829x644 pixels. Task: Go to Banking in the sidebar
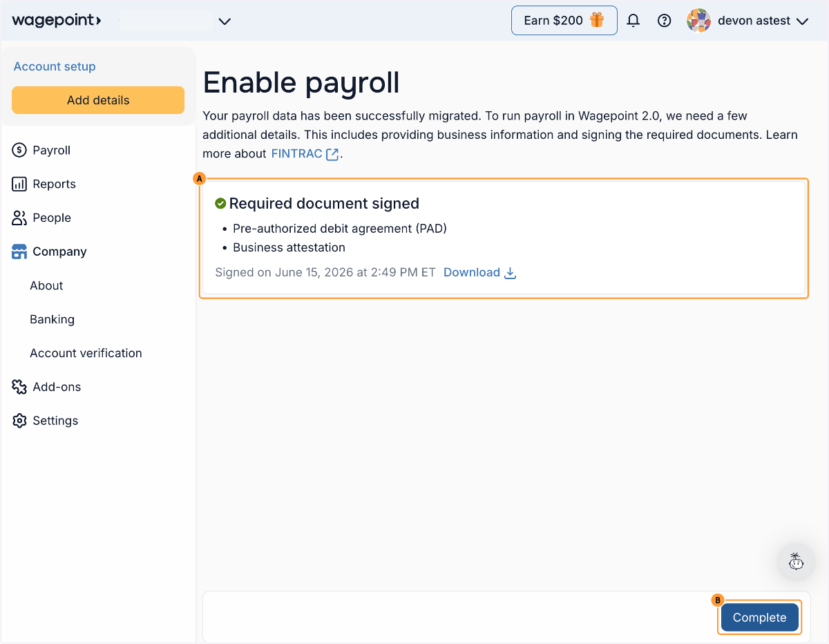click(x=52, y=319)
